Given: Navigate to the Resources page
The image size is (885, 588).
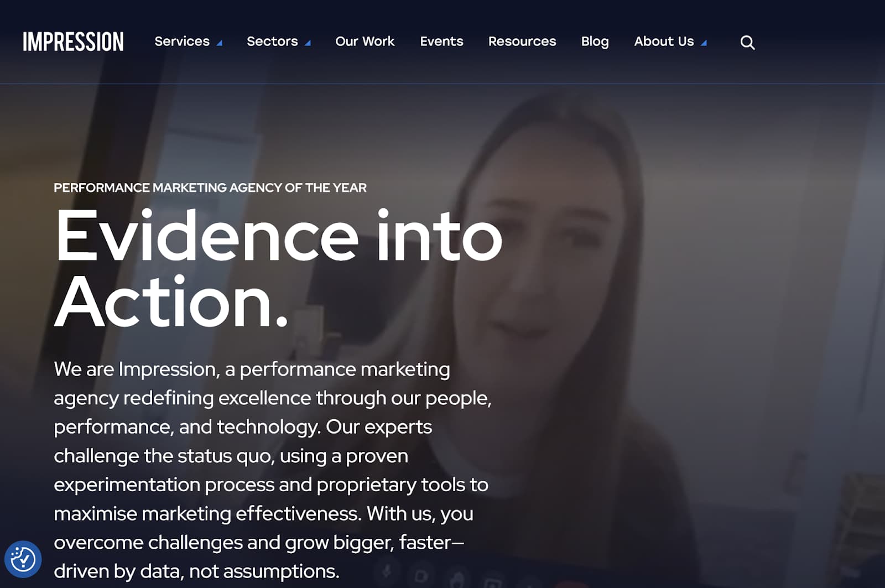Looking at the screenshot, I should [522, 41].
